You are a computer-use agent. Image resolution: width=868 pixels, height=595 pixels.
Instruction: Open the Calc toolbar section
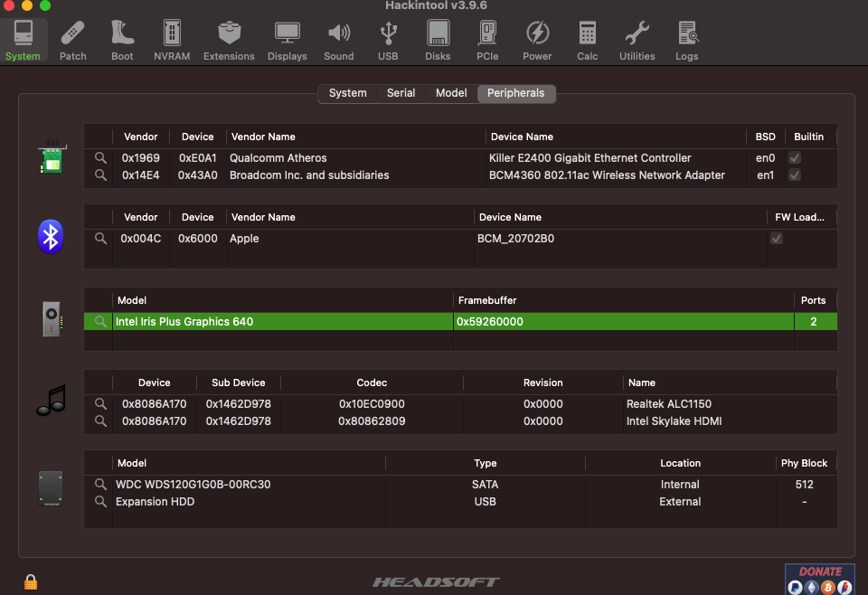click(x=588, y=41)
